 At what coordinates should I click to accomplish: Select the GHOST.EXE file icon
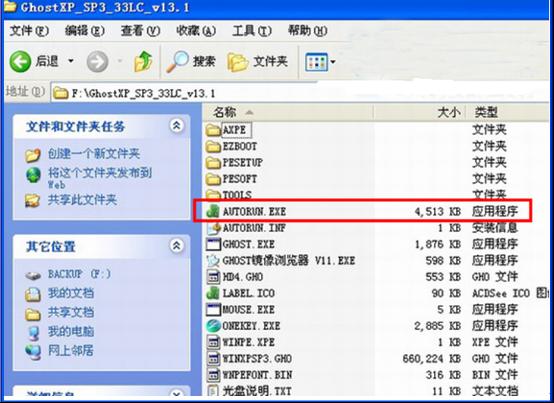coord(213,244)
